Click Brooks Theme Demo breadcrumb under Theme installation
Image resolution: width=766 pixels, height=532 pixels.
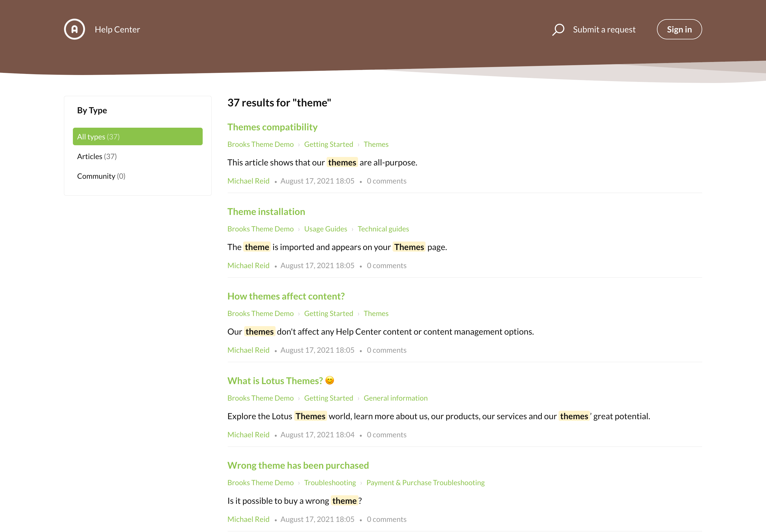click(260, 229)
